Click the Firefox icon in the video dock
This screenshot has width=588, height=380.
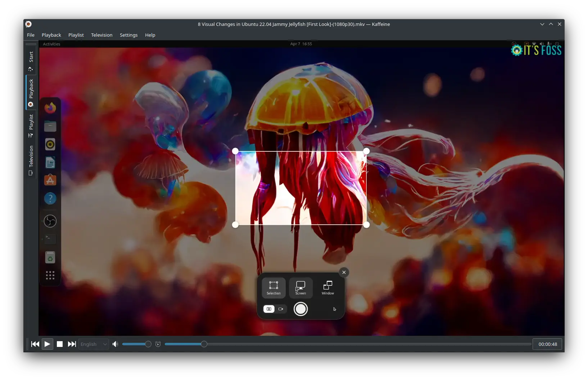50,107
